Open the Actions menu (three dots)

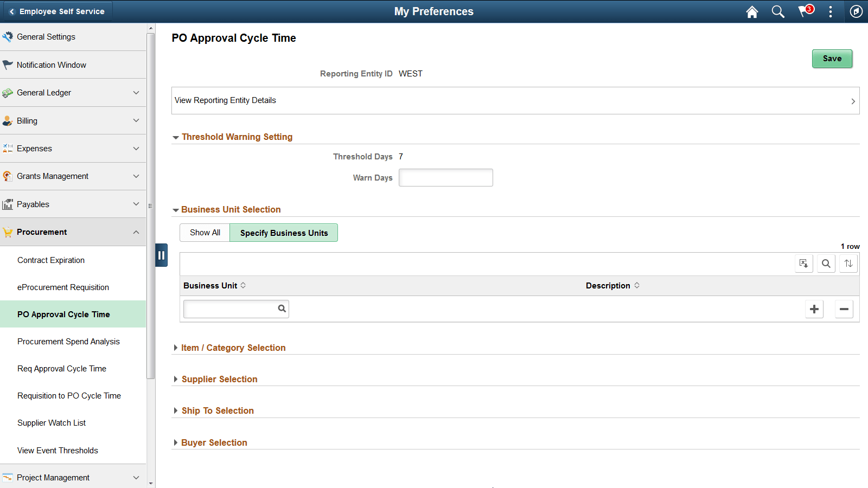click(831, 11)
